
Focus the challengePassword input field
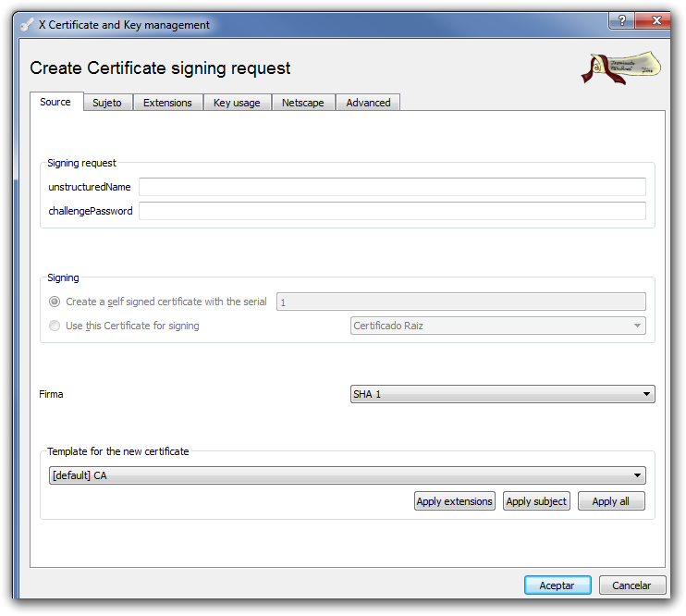point(392,211)
